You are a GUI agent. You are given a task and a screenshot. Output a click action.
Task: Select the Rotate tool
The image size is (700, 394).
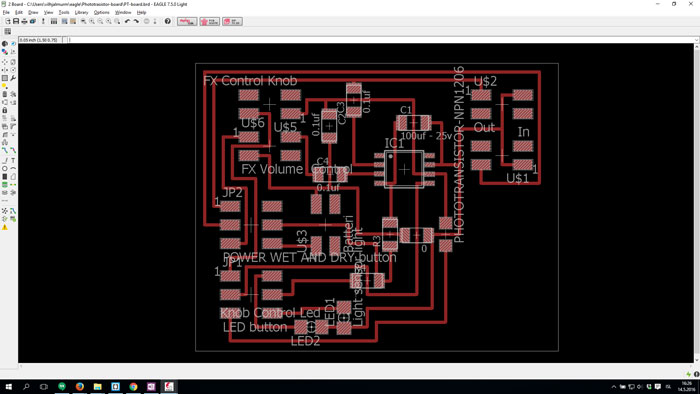tap(13, 70)
